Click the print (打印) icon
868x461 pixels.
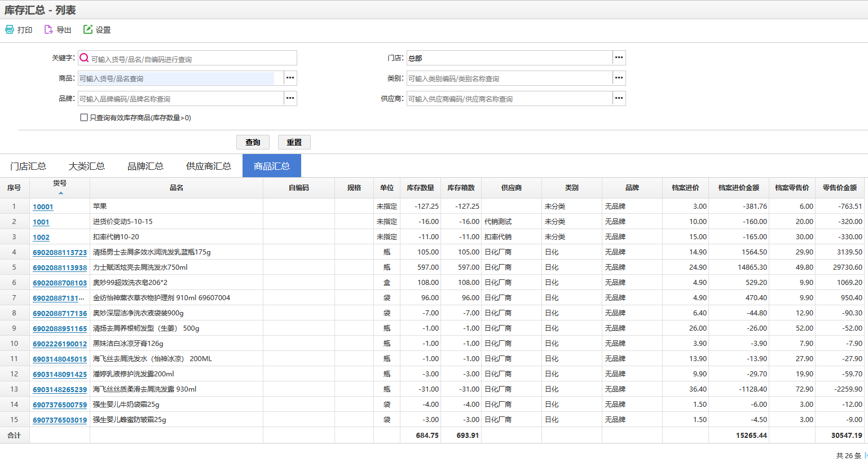[10, 29]
